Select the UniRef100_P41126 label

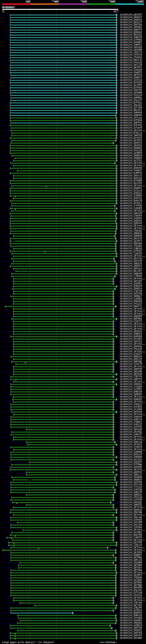click(131, 150)
